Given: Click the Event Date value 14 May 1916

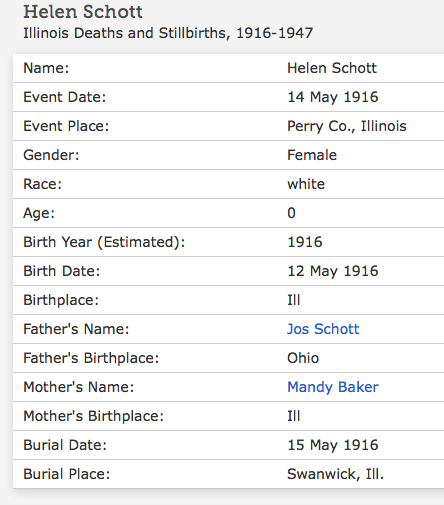Looking at the screenshot, I should click(x=333, y=97).
